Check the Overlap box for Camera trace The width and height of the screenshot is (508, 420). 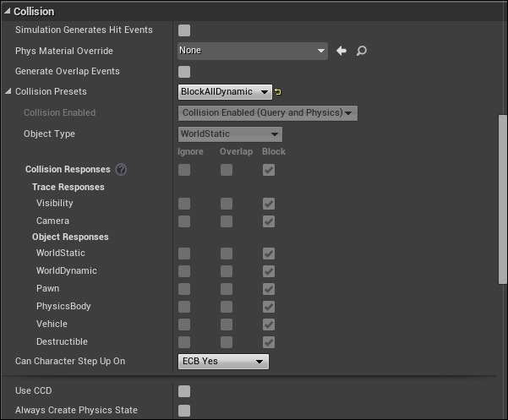pos(227,221)
